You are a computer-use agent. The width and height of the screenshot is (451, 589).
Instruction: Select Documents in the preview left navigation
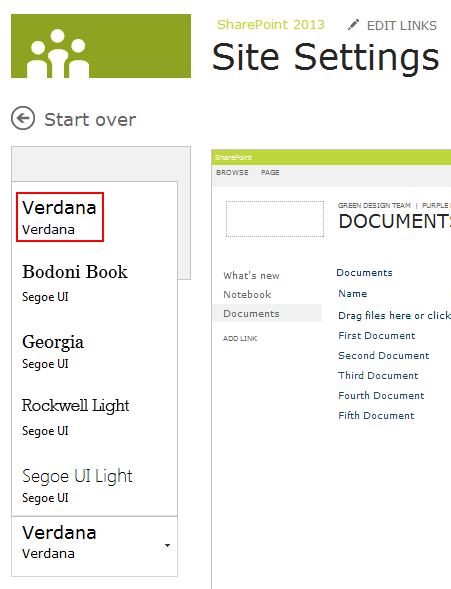267,313
